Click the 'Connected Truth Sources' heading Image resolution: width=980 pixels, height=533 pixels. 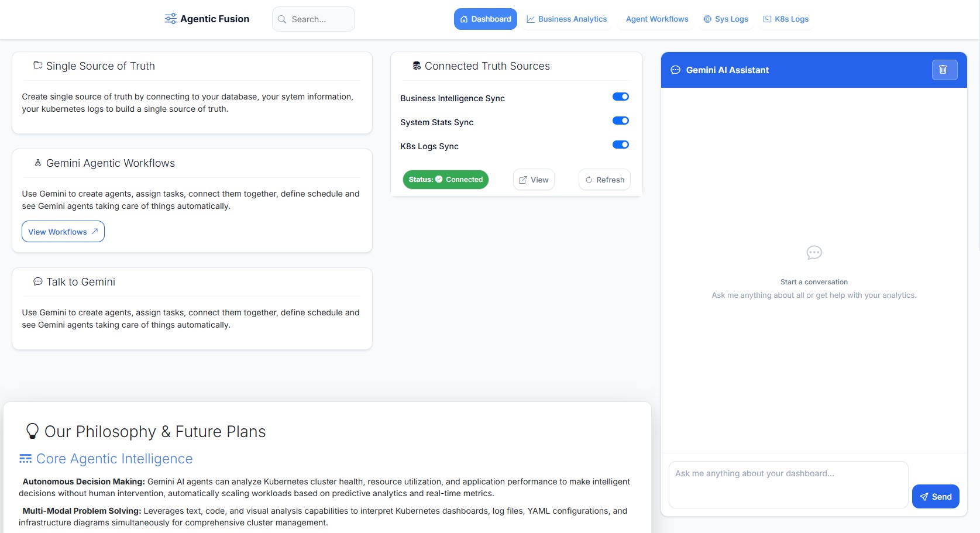(487, 66)
